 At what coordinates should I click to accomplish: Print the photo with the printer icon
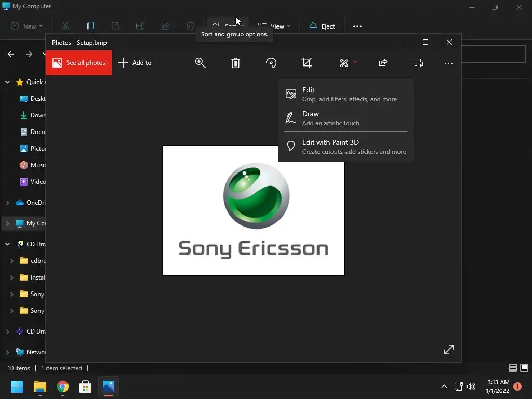tap(419, 63)
